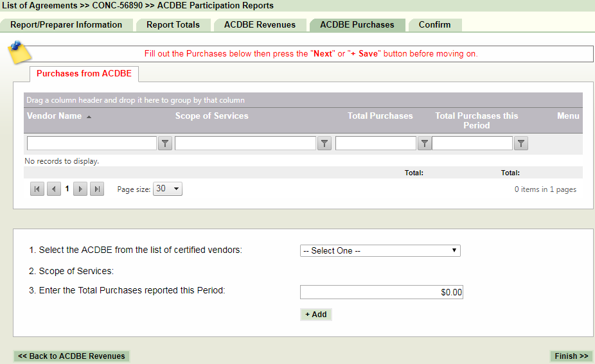Viewport: 595px width, 364px height.
Task: Jump to the last page of the grid
Action: point(97,189)
